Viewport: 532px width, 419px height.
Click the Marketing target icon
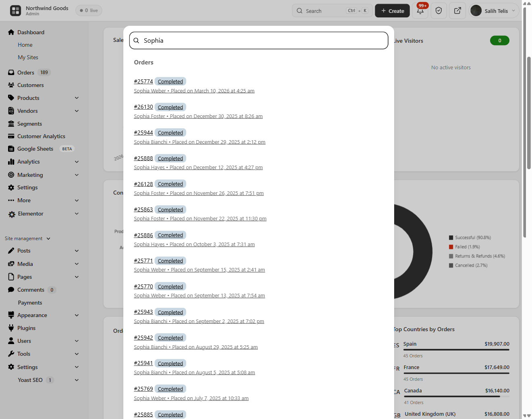tap(11, 175)
